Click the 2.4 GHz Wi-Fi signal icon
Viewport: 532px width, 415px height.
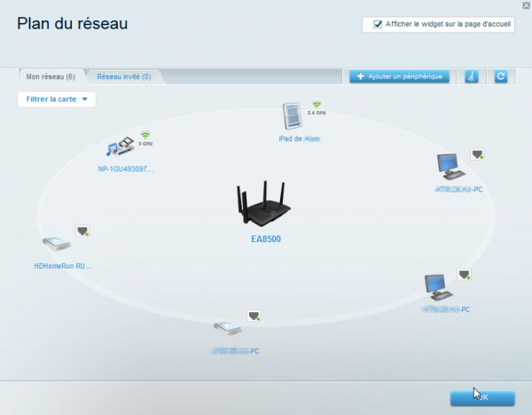317,106
